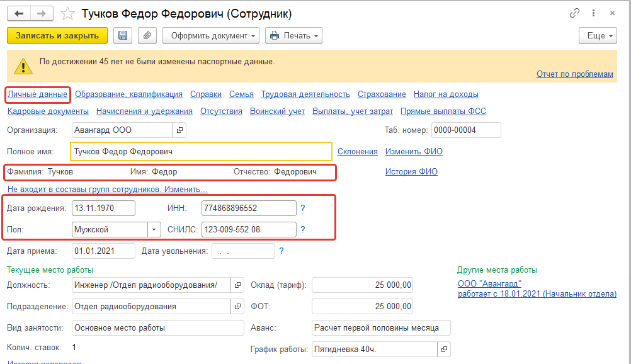The height and width of the screenshot is (364, 631).
Task: Open Должность field record icon
Action: click(x=237, y=285)
